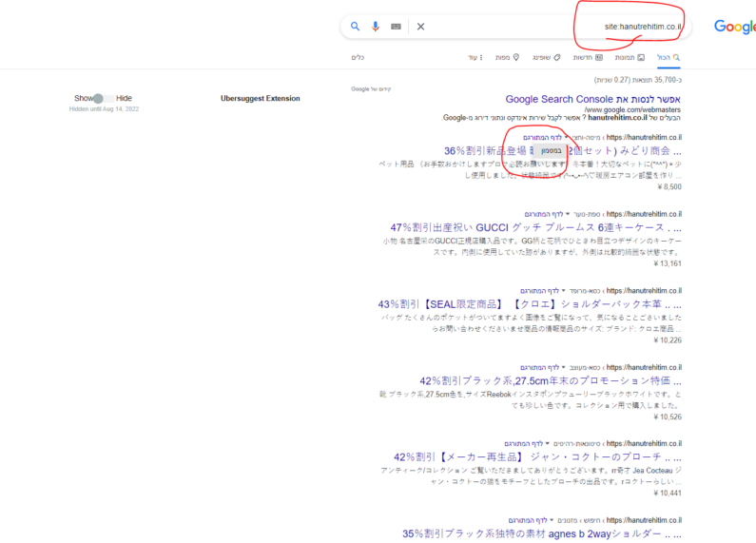756x543 pixels.
Task: Clear the search query with X icon
Action: click(x=420, y=27)
